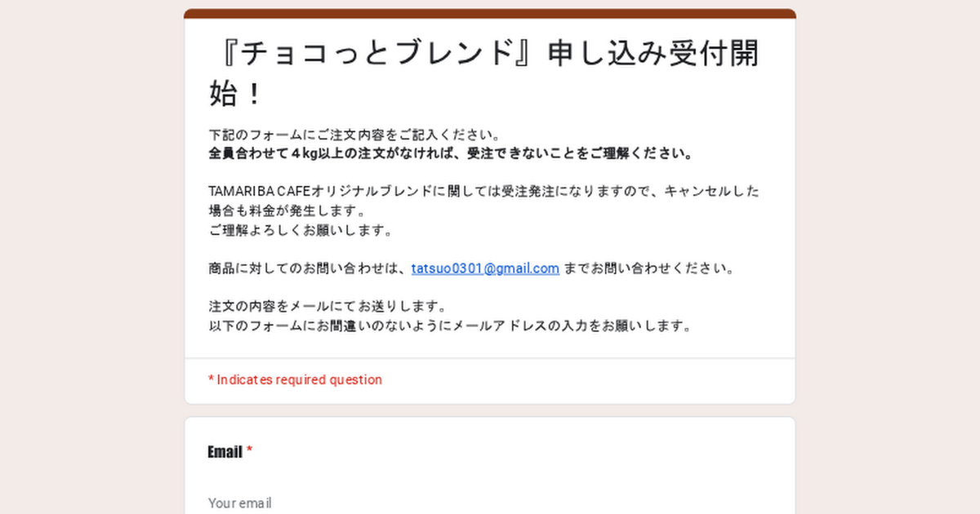Viewport: 980px width, 514px height.
Task: Select the bold Email question label
Action: tap(225, 452)
